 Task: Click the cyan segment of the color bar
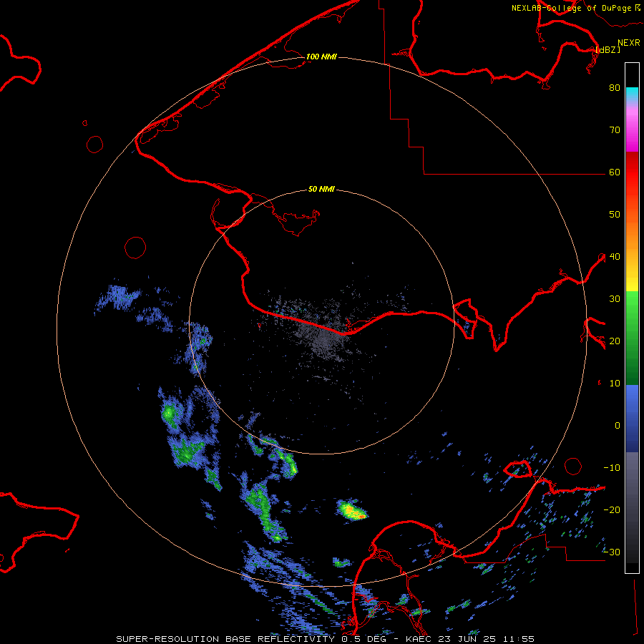pyautogui.click(x=632, y=93)
